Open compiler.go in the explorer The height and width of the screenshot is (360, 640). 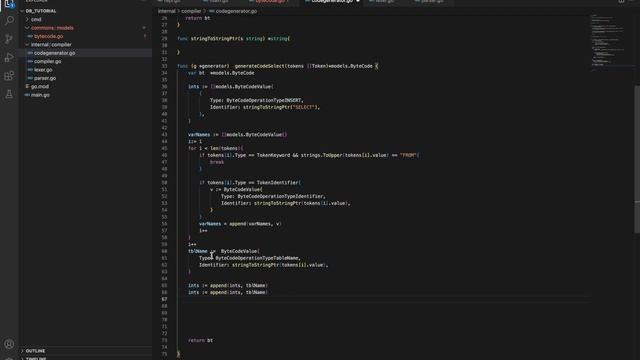(47, 61)
